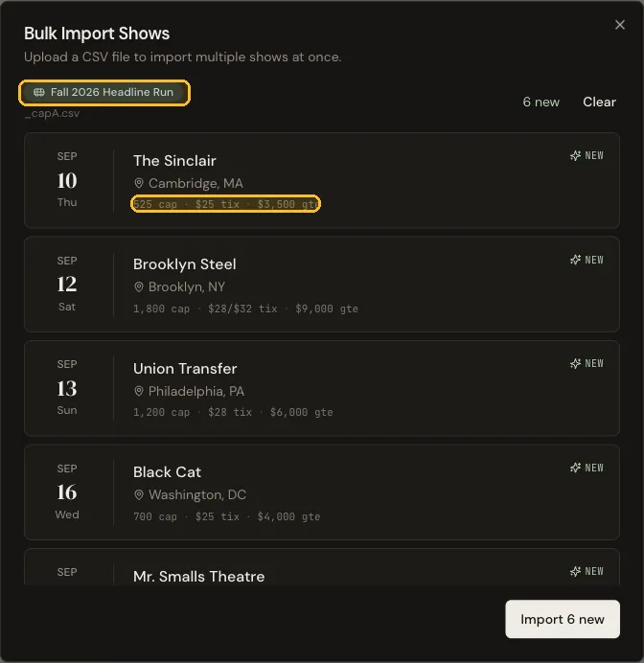Click the Fall 2026 Headline Run tag icon
644x663 pixels.
(x=39, y=92)
